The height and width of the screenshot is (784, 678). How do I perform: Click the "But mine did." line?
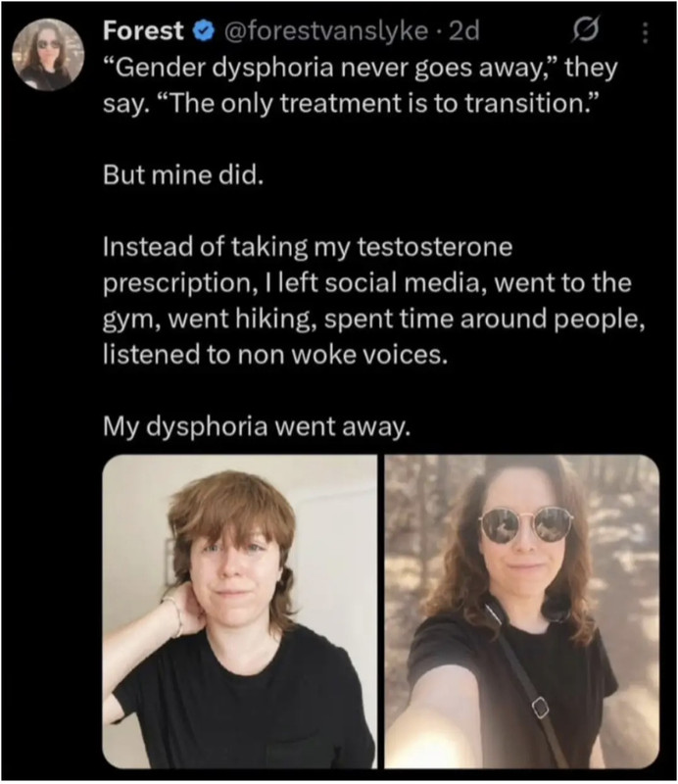[183, 175]
